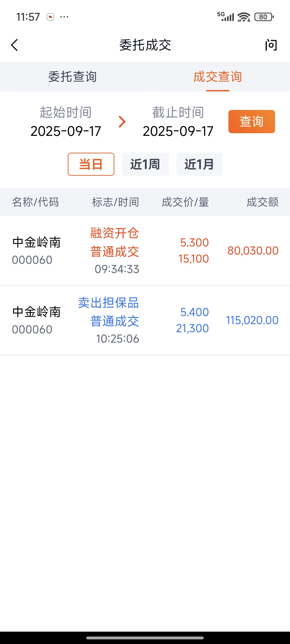Tap the 成交额 column header
This screenshot has height=644, width=290.
(262, 202)
